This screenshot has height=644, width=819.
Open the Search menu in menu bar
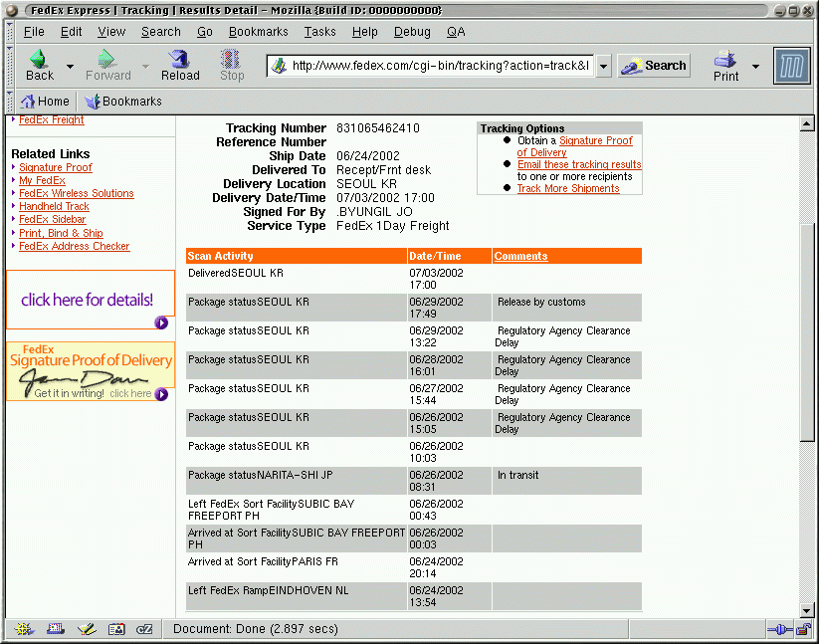[161, 32]
